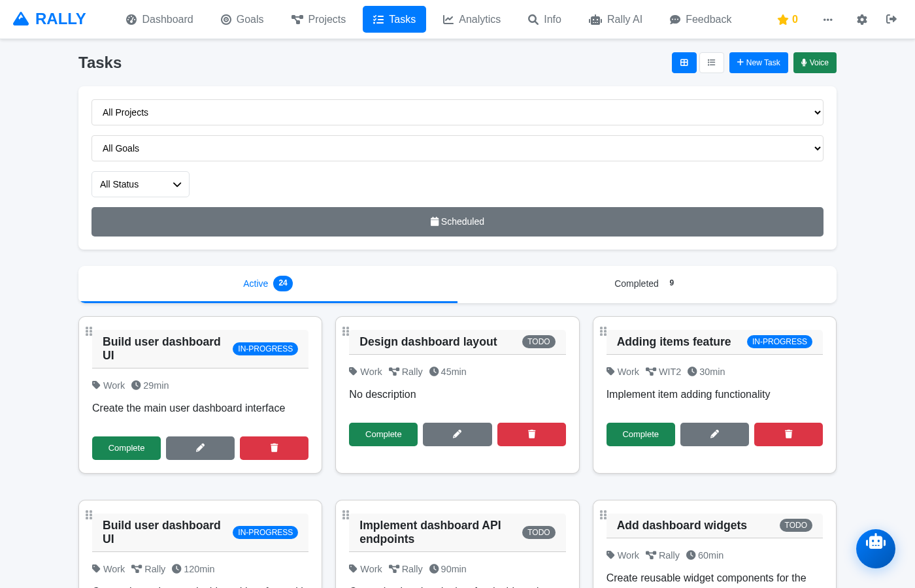Switch to the Completed tab
The width and height of the screenshot is (915, 588).
click(x=644, y=284)
